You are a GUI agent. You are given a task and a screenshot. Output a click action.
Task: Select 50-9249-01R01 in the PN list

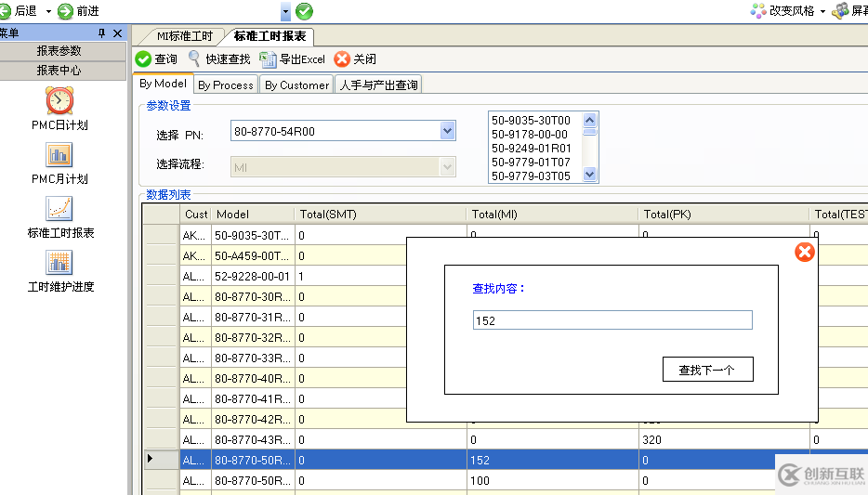531,149
